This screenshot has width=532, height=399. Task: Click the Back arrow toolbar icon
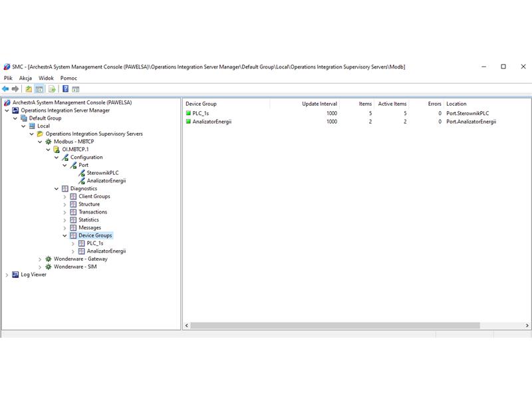click(5, 89)
